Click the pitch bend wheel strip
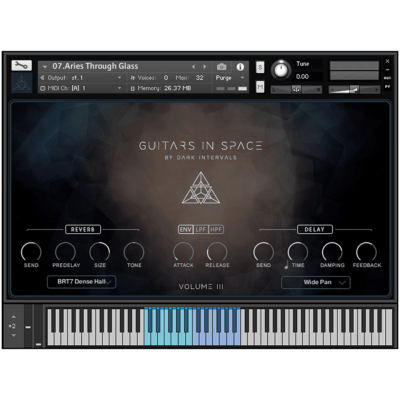The height and width of the screenshot is (400, 400). (x=28, y=327)
